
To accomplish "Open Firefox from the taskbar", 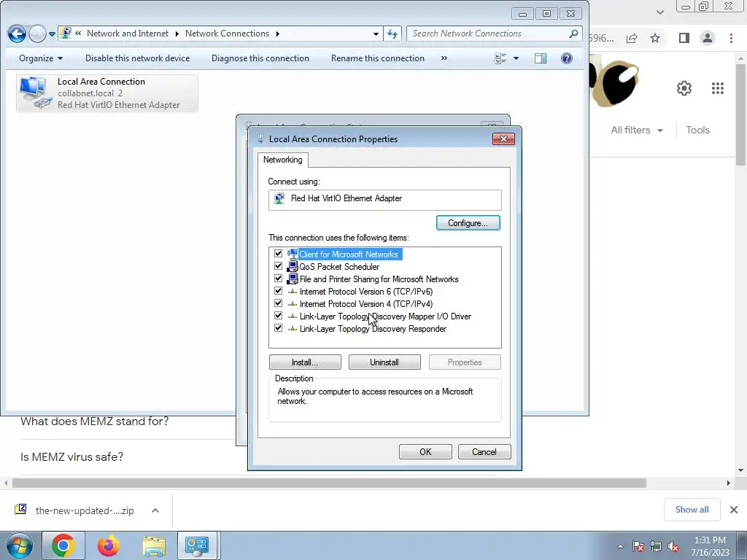I will pyautogui.click(x=108, y=545).
